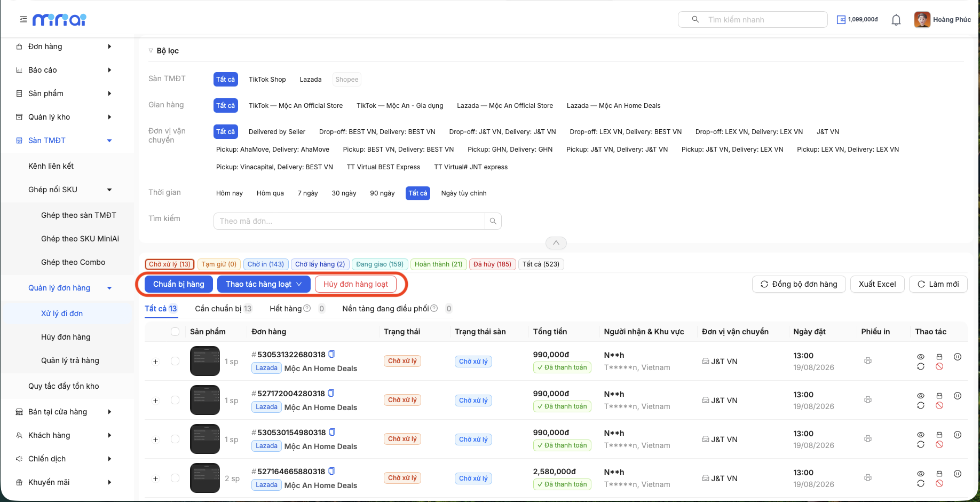The width and height of the screenshot is (980, 502).
Task: Open the Cần chuẩn bị 13 tab
Action: click(223, 309)
